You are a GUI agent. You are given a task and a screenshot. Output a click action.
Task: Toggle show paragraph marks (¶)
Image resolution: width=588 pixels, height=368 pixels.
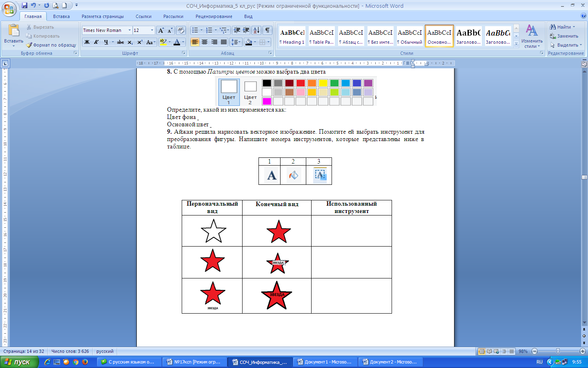pos(267,30)
